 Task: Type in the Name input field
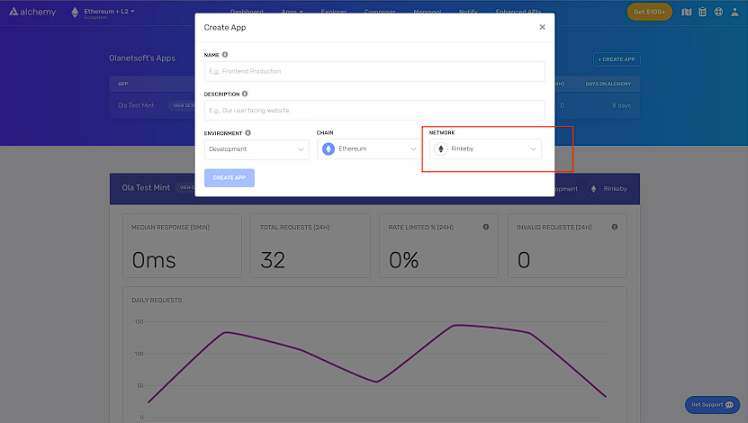(x=374, y=71)
